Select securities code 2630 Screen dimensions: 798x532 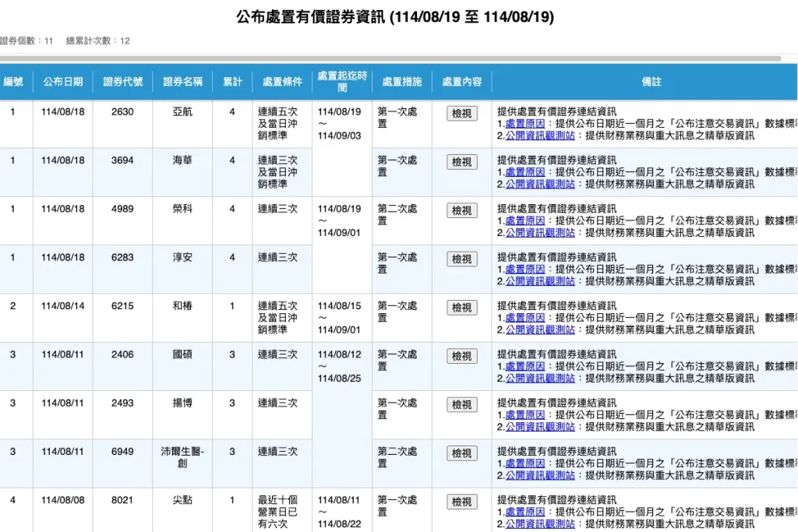pyautogui.click(x=122, y=112)
